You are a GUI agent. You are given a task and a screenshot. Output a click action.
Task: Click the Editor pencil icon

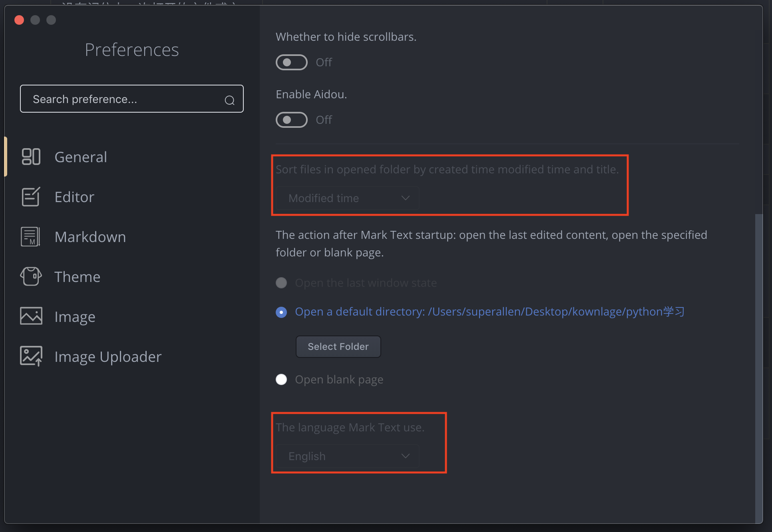click(31, 197)
